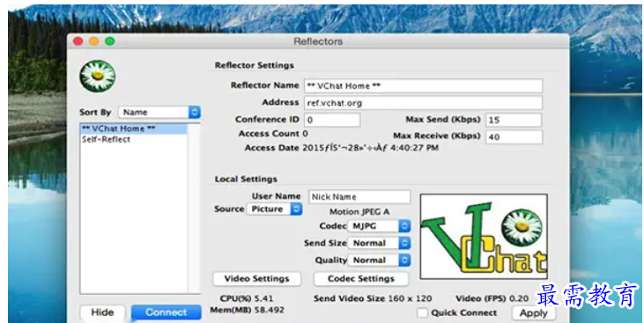
Task: Click the yellow minimize window button
Action: coord(94,41)
